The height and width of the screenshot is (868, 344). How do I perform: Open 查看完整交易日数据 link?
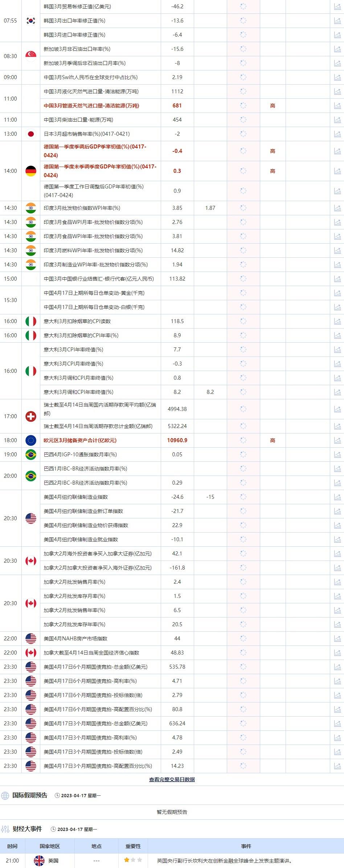pos(172,779)
